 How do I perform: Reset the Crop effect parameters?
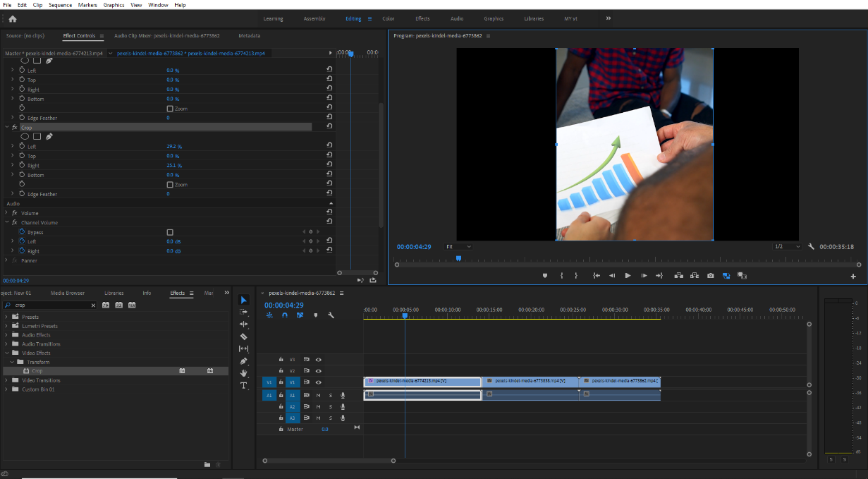click(329, 128)
